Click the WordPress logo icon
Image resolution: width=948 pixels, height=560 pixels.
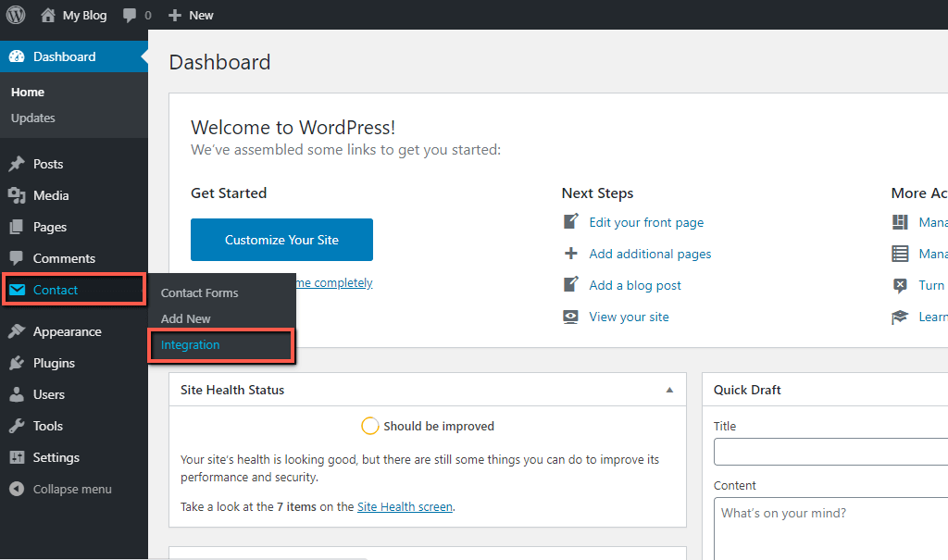point(16,15)
